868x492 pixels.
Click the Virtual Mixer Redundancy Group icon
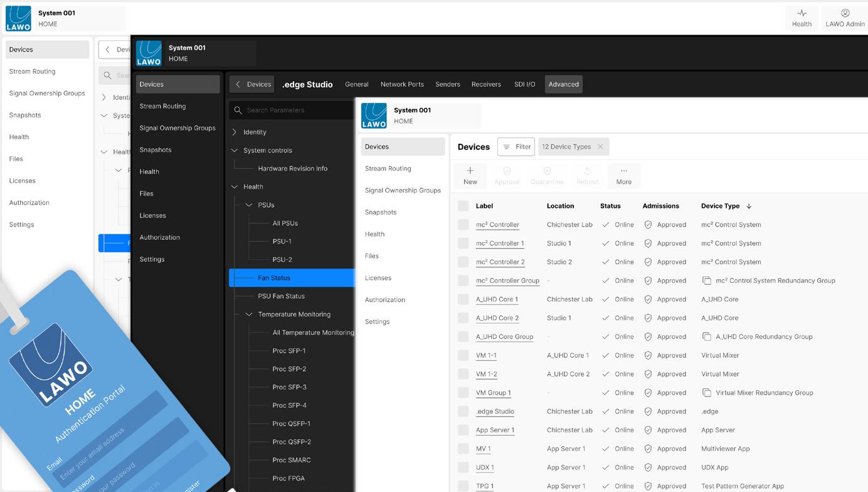[x=706, y=393]
